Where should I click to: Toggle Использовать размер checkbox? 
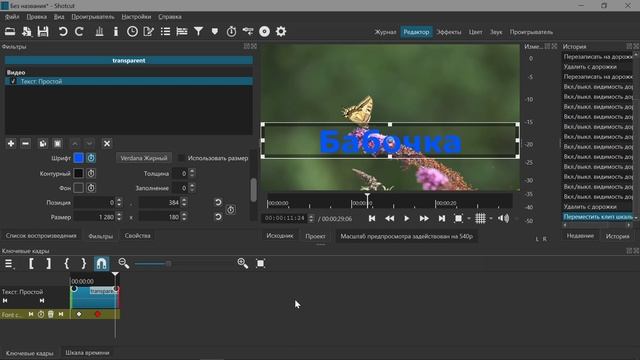pos(181,158)
